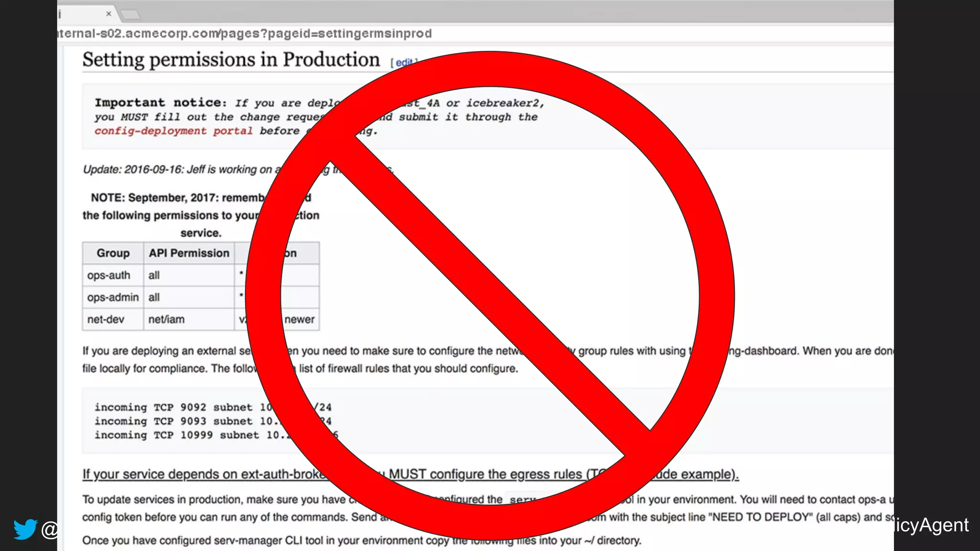The image size is (980, 551).
Task: Select the API Permission column header
Action: (x=189, y=253)
